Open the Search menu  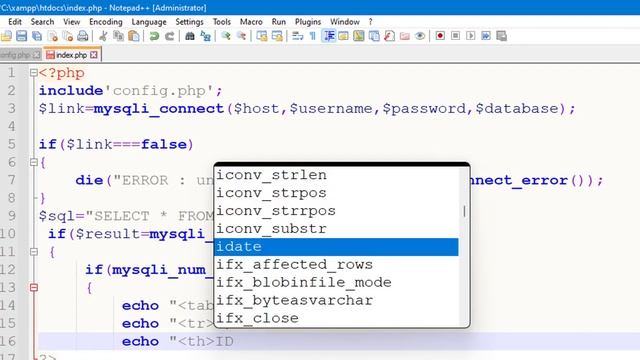click(42, 22)
